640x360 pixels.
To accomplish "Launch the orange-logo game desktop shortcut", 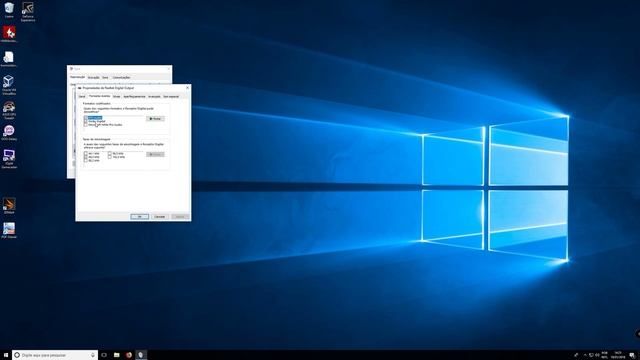I will pyautogui.click(x=9, y=206).
